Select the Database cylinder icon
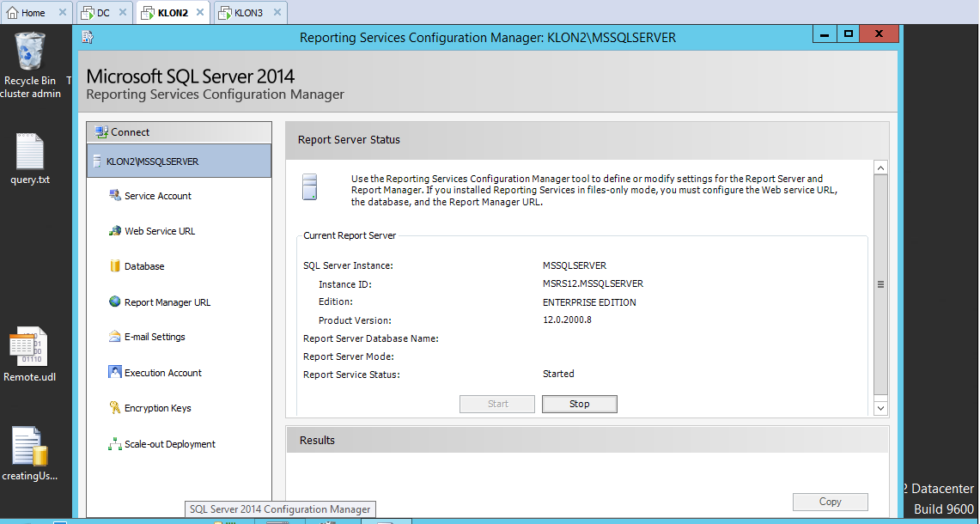 coord(115,266)
